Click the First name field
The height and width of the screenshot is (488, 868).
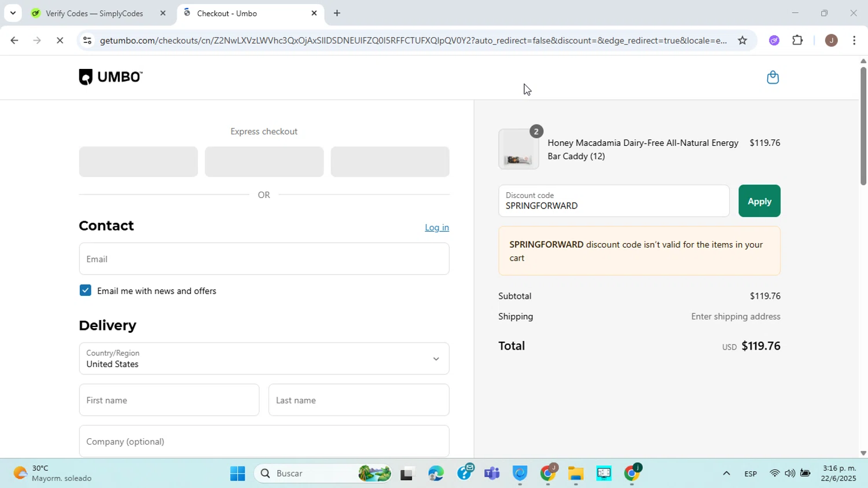tap(169, 400)
